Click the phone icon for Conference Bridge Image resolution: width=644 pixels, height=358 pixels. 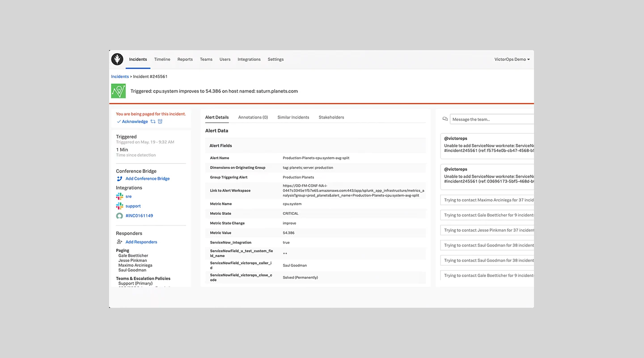[119, 179]
